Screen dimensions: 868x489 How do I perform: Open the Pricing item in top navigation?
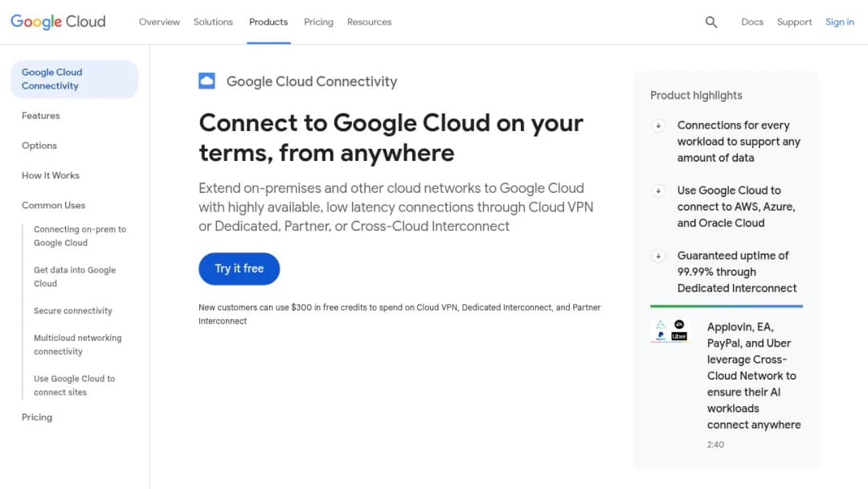[318, 23]
